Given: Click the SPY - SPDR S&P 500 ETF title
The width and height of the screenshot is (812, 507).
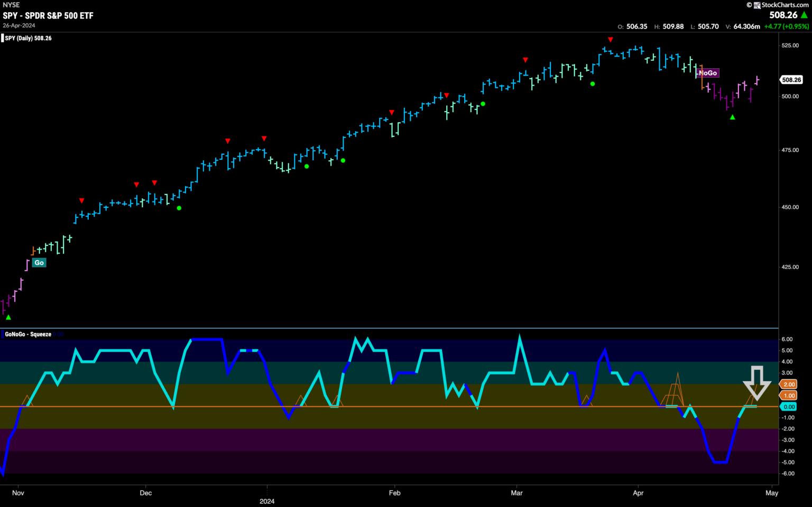Looking at the screenshot, I should (x=48, y=16).
